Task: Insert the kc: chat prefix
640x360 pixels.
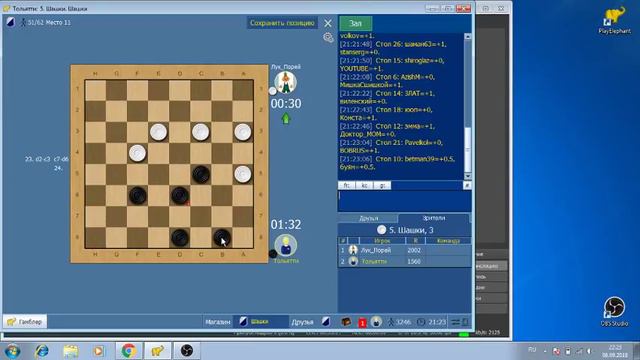Action: [x=364, y=185]
